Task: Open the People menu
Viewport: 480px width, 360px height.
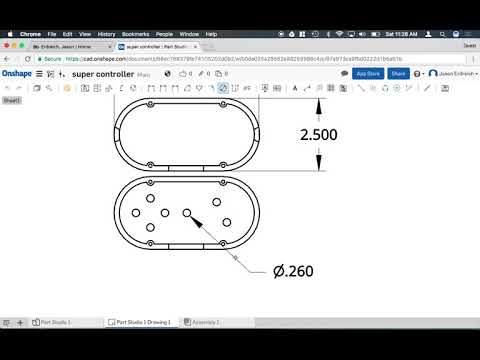Action: click(x=164, y=34)
